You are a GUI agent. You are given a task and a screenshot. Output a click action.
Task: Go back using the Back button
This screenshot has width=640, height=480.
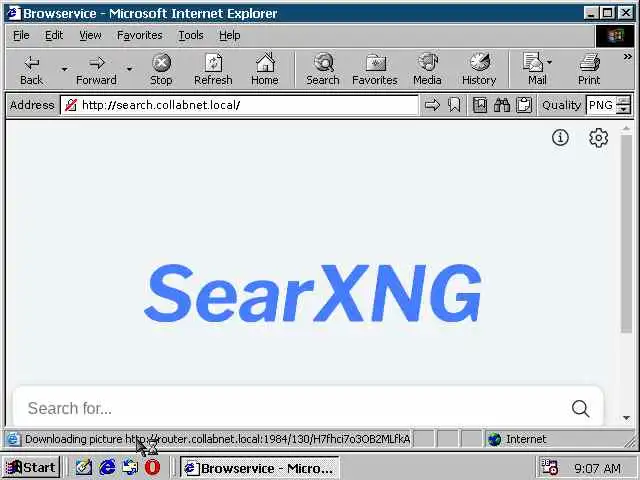click(31, 70)
